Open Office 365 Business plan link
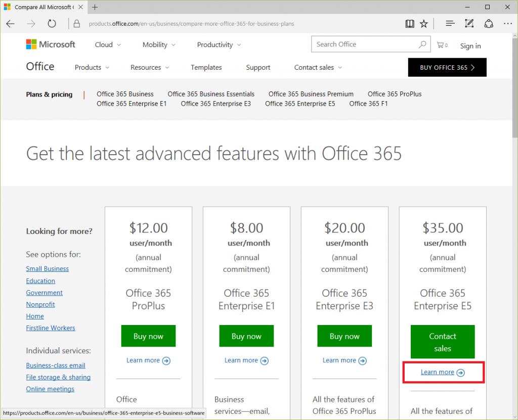 click(125, 94)
